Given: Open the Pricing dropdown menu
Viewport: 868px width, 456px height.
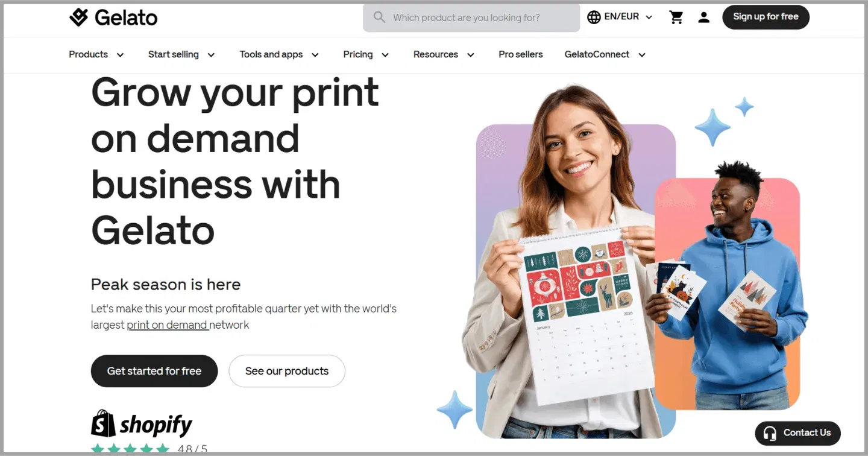Looking at the screenshot, I should 366,54.
